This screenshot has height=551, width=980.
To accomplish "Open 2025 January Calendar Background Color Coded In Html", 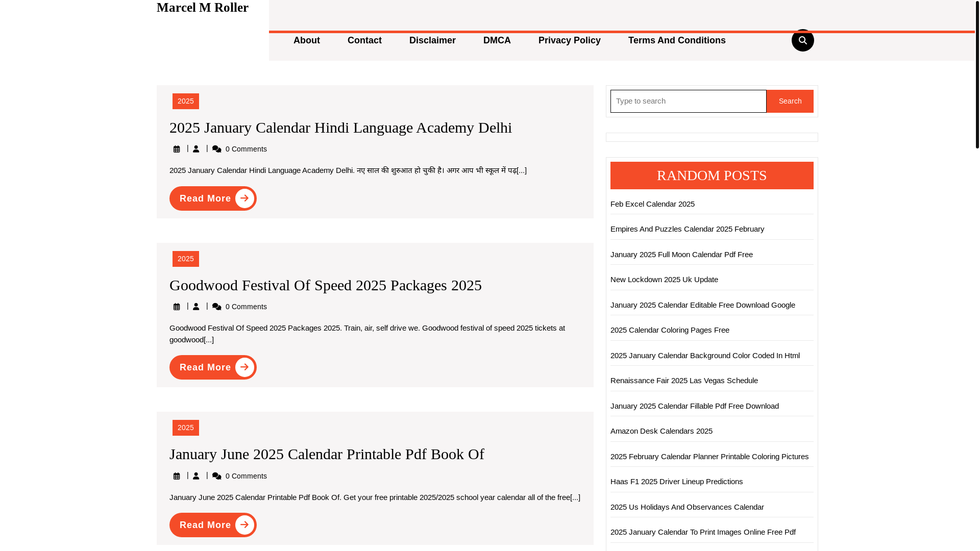I will point(705,355).
